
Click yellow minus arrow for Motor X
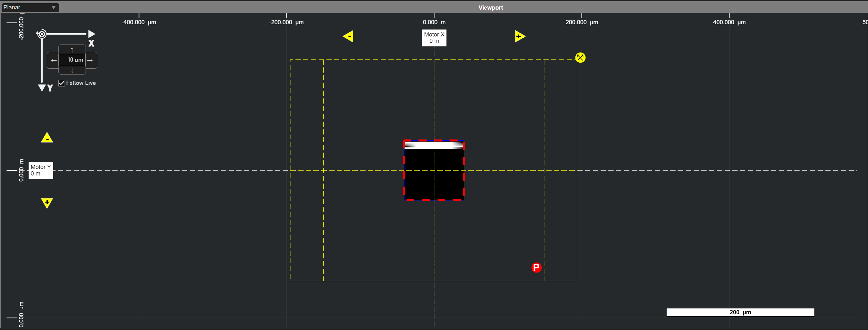coord(348,36)
